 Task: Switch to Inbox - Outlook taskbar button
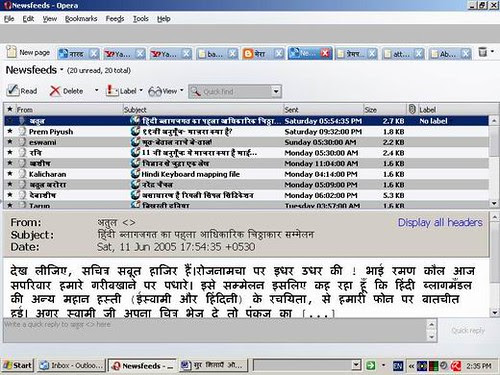tap(71, 366)
